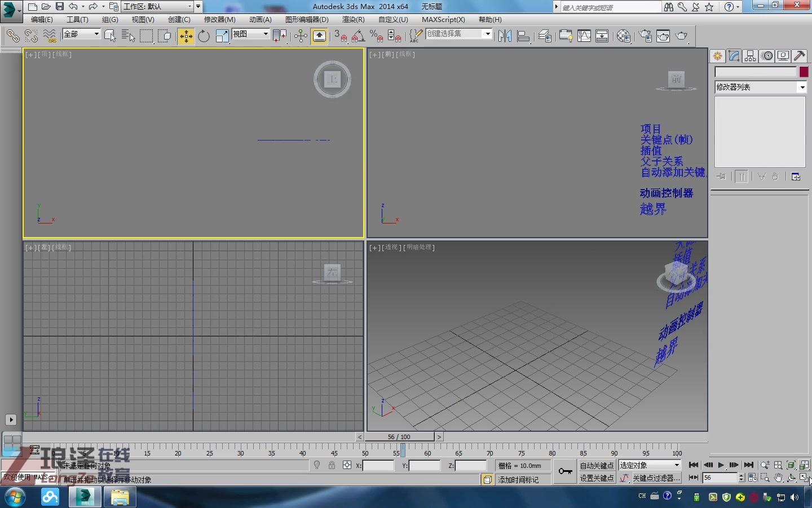812x508 pixels.
Task: Toggle Angle Snap
Action: click(x=358, y=36)
